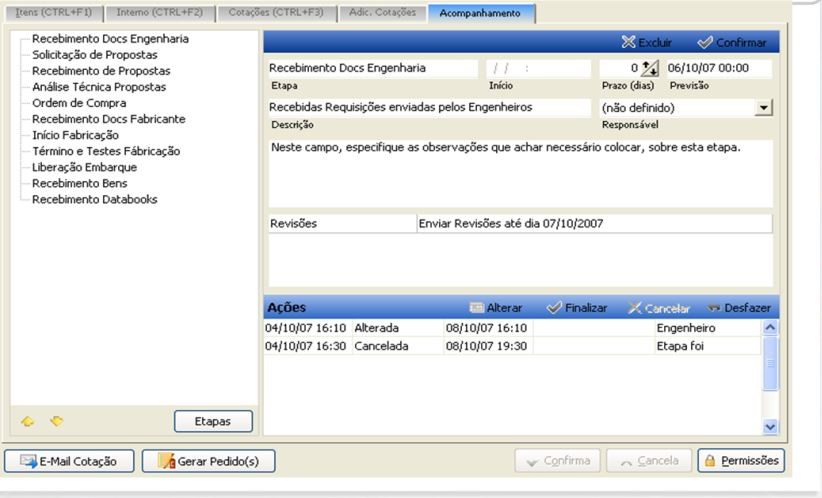
Task: Click the Confirmar checkmark in header
Action: click(705, 43)
